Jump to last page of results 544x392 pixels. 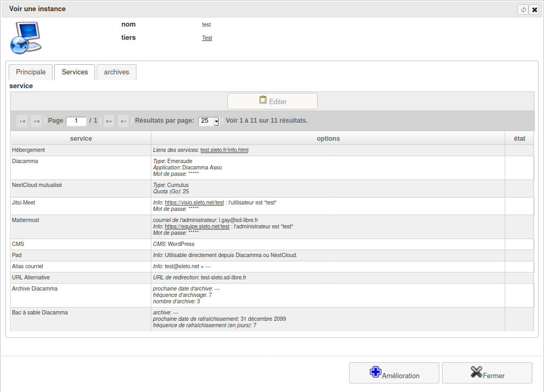coord(123,121)
